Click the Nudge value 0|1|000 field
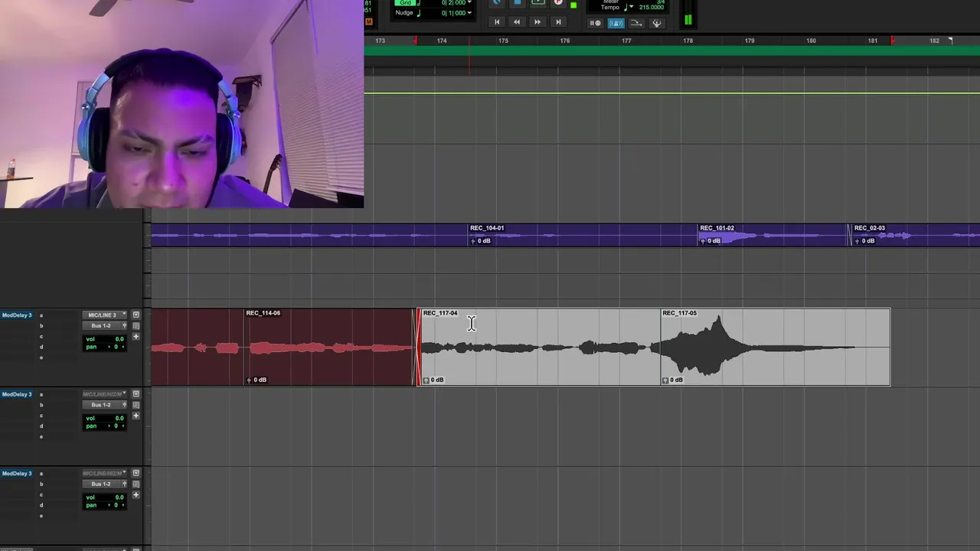Viewport: 980px width, 551px height. click(452, 13)
